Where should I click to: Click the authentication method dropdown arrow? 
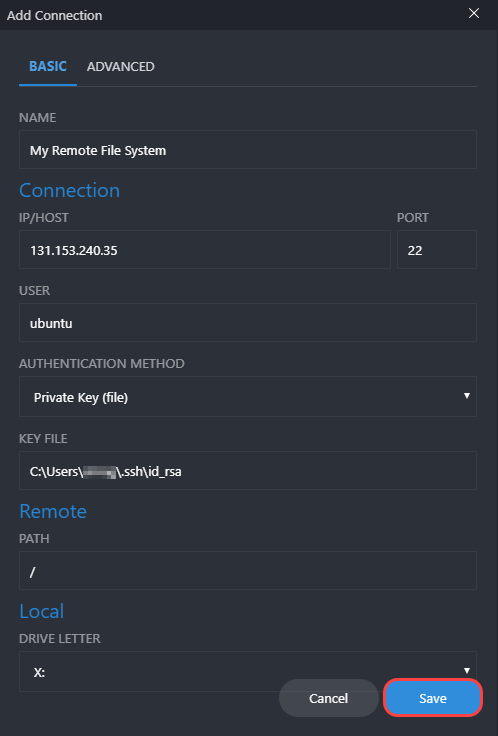467,396
